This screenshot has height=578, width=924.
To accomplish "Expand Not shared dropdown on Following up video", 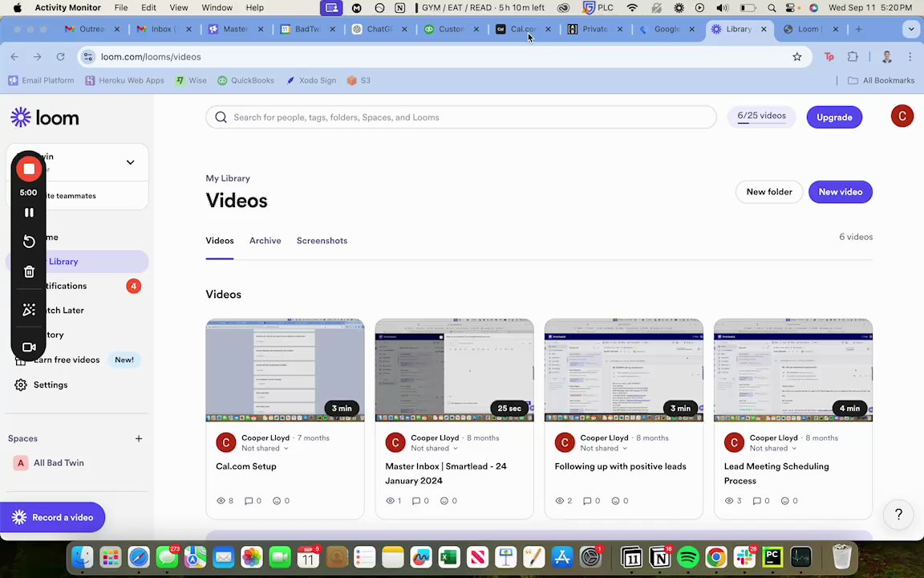I will 604,448.
